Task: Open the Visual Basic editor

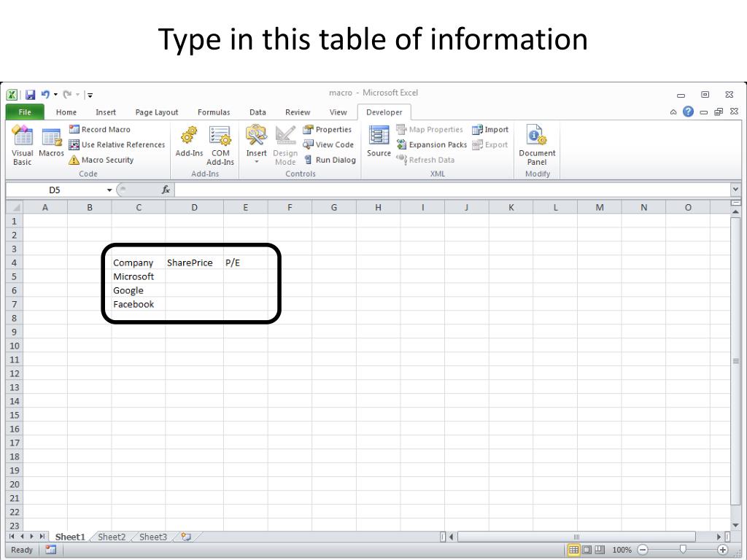Action: [x=23, y=145]
